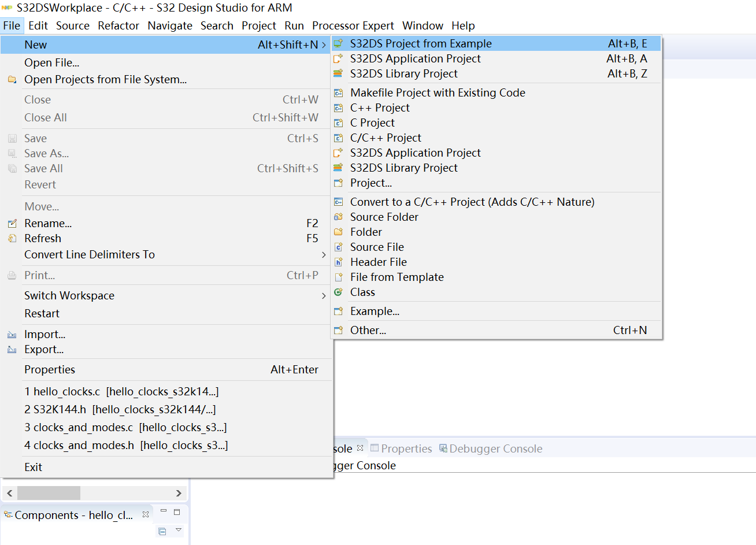Screen dimensions: 756x545
Task: Click the green Class icon
Action: pyautogui.click(x=339, y=292)
